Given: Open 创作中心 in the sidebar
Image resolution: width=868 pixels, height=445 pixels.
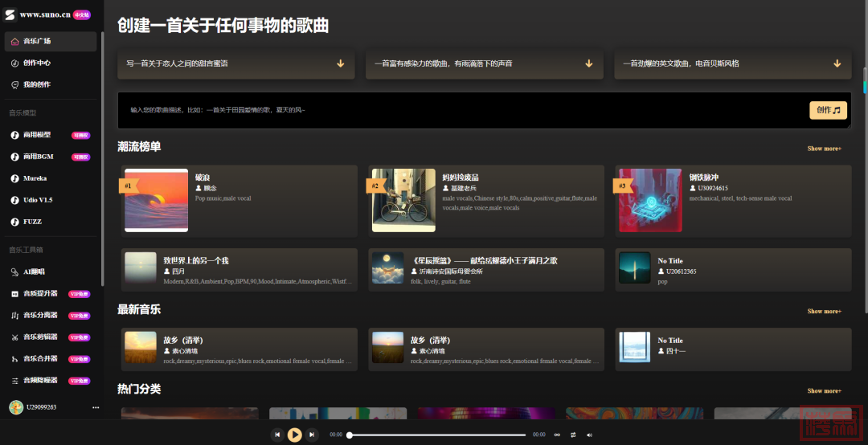Looking at the screenshot, I should tap(36, 63).
